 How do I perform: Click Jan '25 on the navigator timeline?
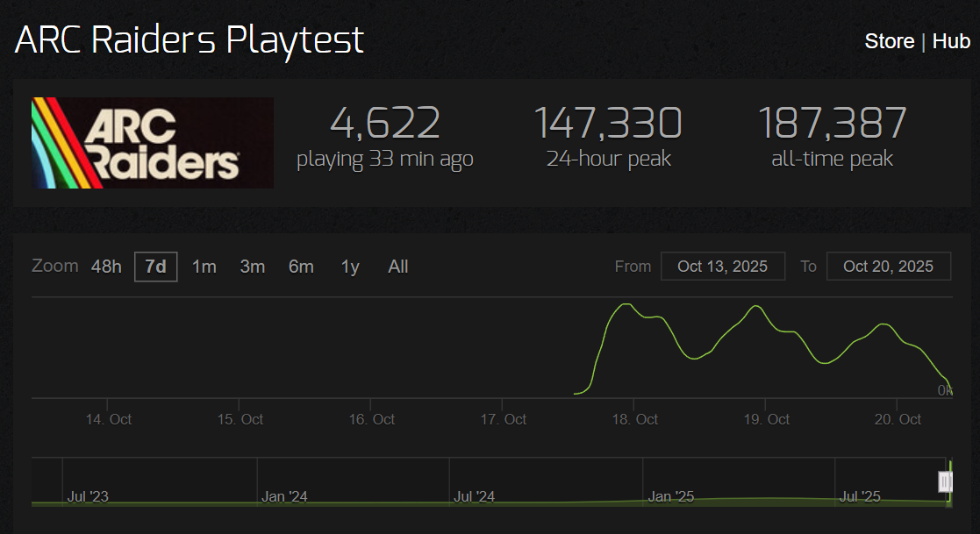(670, 496)
